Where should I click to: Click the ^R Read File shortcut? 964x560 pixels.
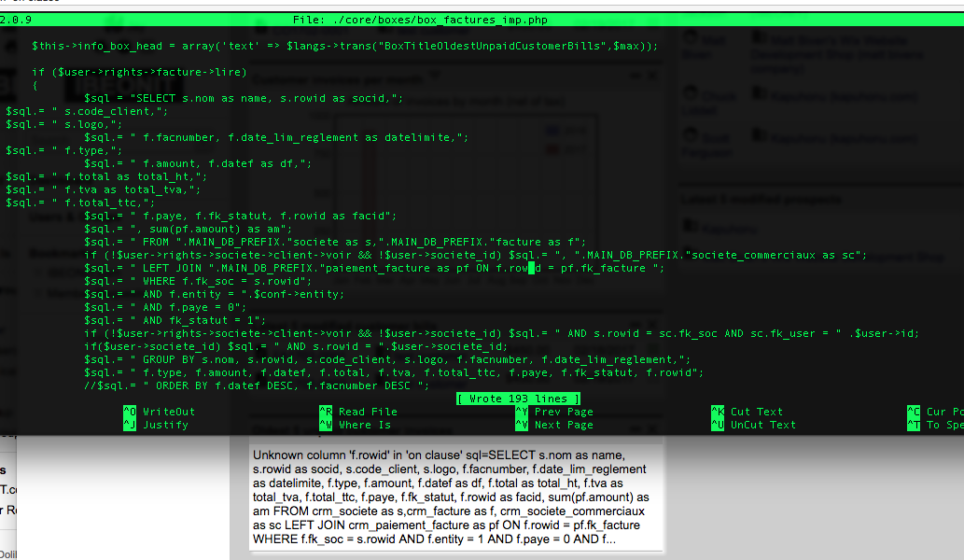tap(358, 412)
